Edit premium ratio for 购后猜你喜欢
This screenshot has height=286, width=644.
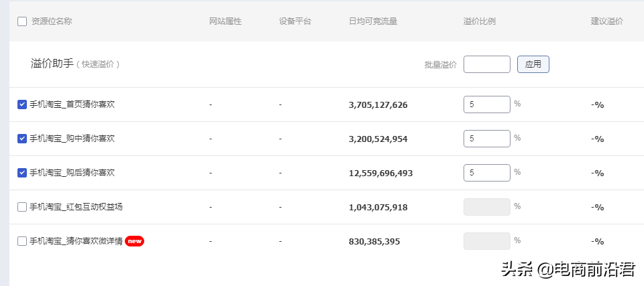pyautogui.click(x=487, y=173)
